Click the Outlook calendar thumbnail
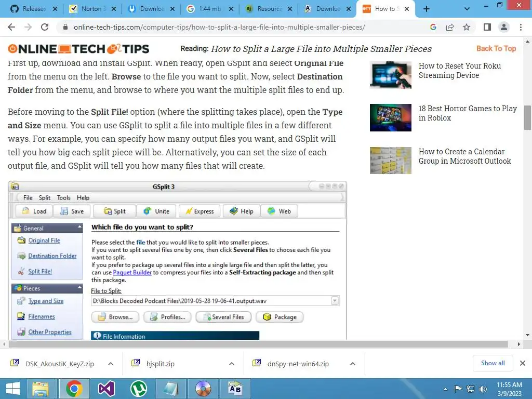Image resolution: width=532 pixels, height=399 pixels. point(391,161)
